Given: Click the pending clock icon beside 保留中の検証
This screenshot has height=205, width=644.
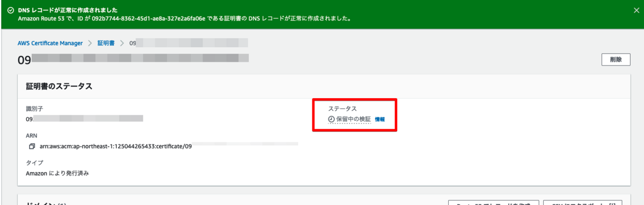Looking at the screenshot, I should pos(331,119).
